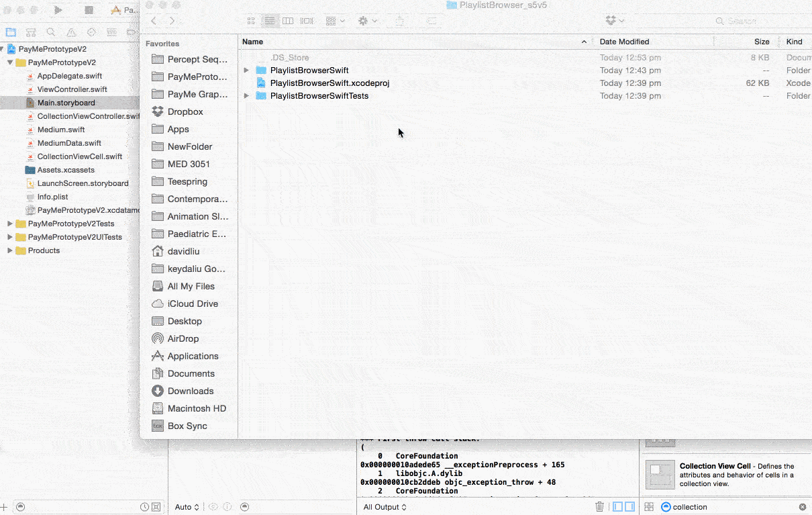Open the Dropbox toolbar menu in Finder
Image resolution: width=812 pixels, height=515 pixels.
615,21
